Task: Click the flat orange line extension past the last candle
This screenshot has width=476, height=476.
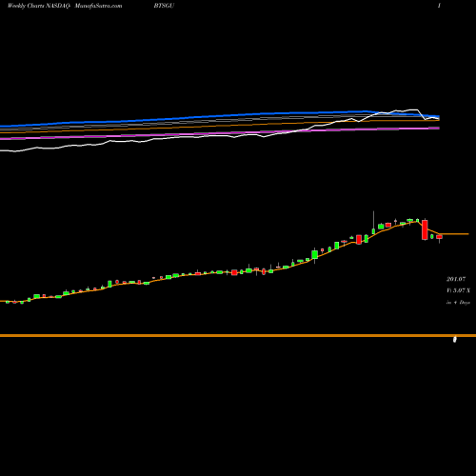Action: 454,234
